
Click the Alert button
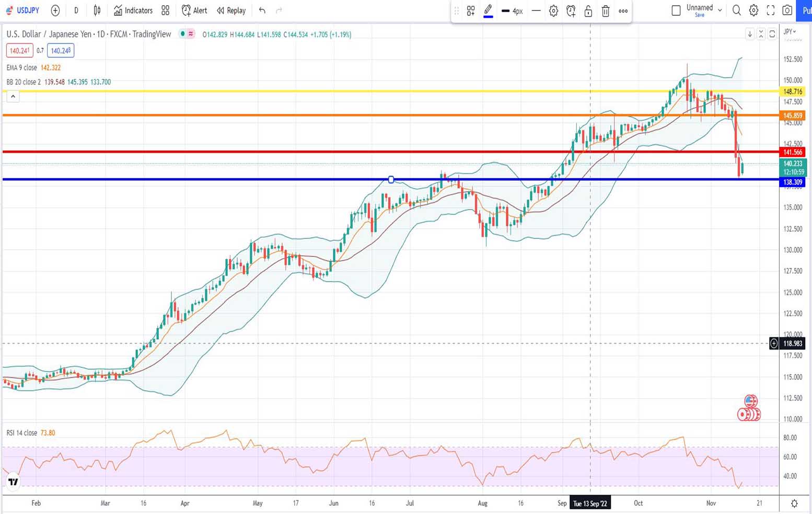coord(194,10)
